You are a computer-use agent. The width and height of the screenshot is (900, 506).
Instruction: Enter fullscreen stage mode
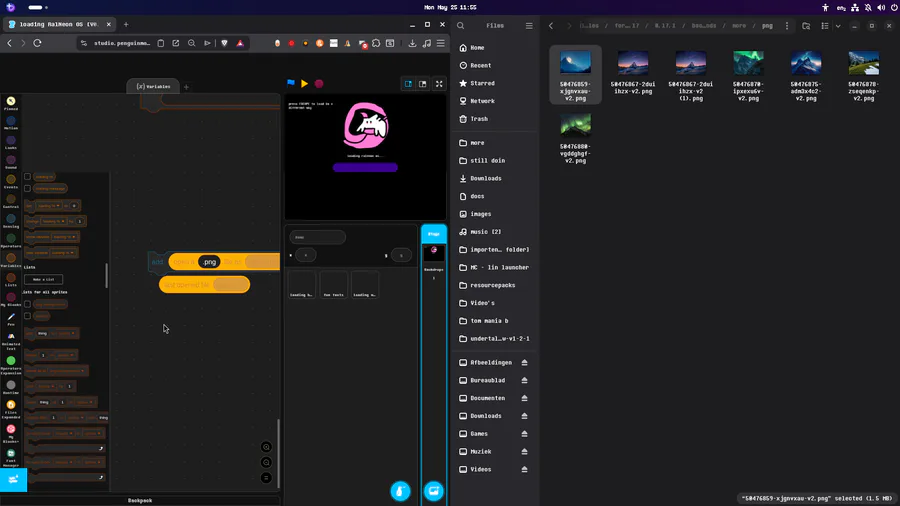439,84
